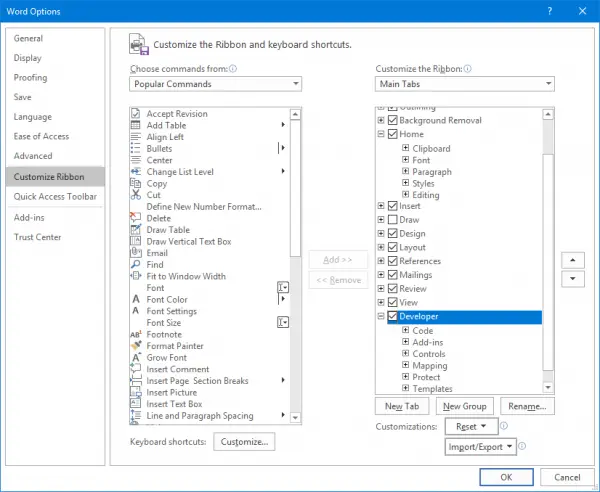Click the help question mark in title bar
The width and height of the screenshot is (600, 492).
pyautogui.click(x=549, y=11)
